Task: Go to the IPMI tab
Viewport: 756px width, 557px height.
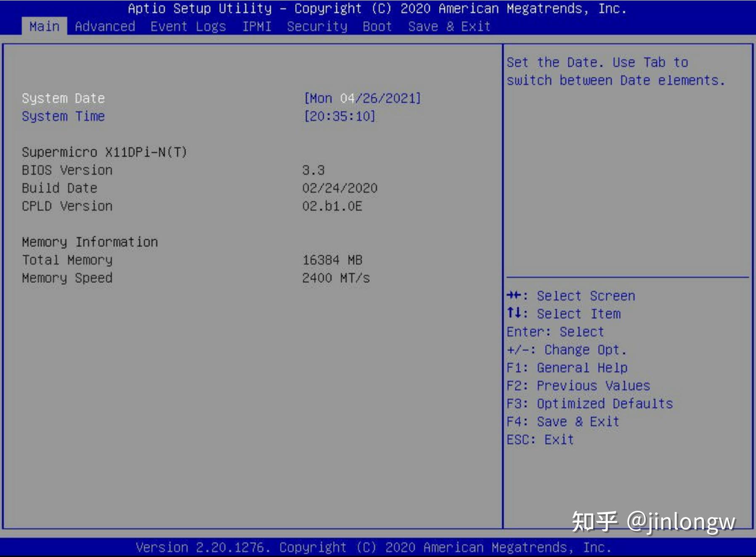Action: [x=257, y=26]
